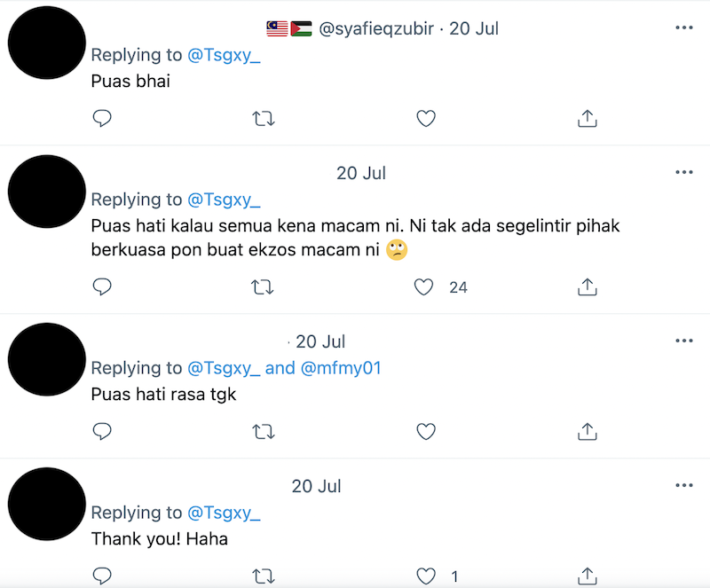Open more options on the 'Puas hati rasa tgk' tweet

pyautogui.click(x=683, y=341)
